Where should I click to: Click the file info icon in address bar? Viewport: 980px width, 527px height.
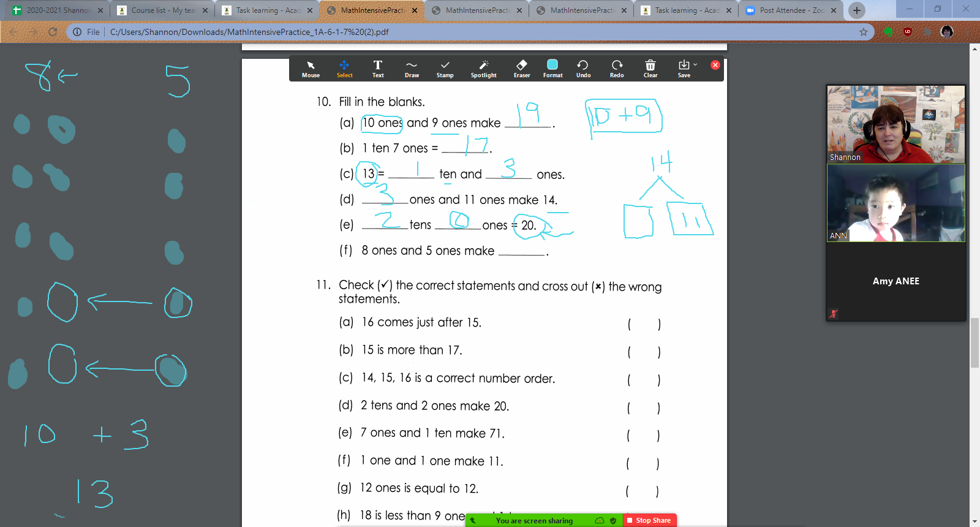78,32
